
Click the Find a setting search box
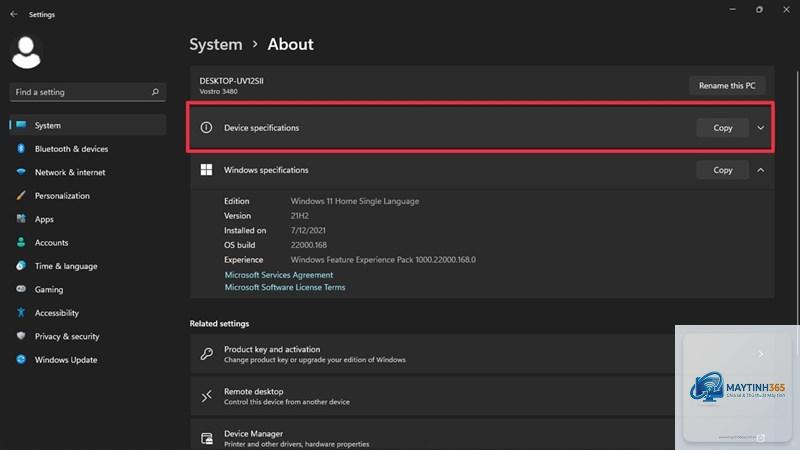88,92
